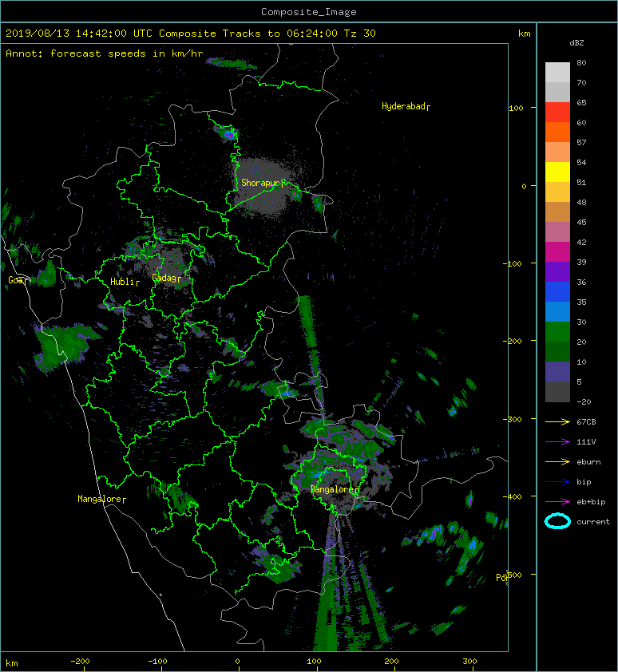Click the '-300' tick on the vertical axis
The height and width of the screenshot is (672, 618).
512,419
